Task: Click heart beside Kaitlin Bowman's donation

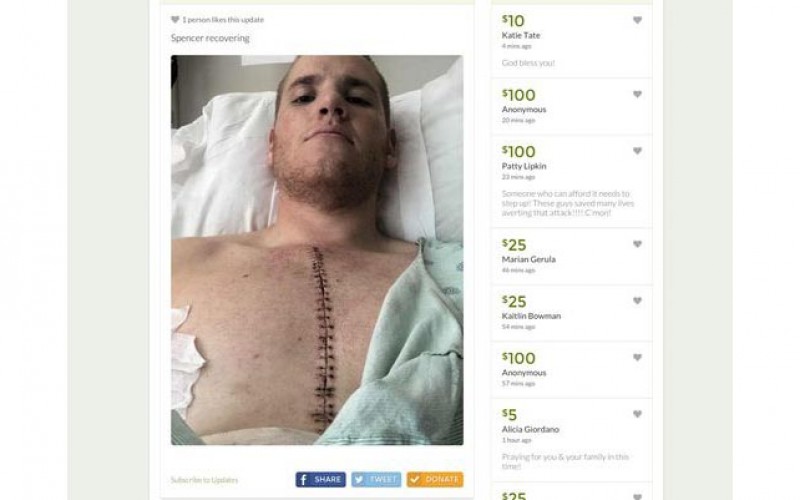Action: (x=637, y=301)
